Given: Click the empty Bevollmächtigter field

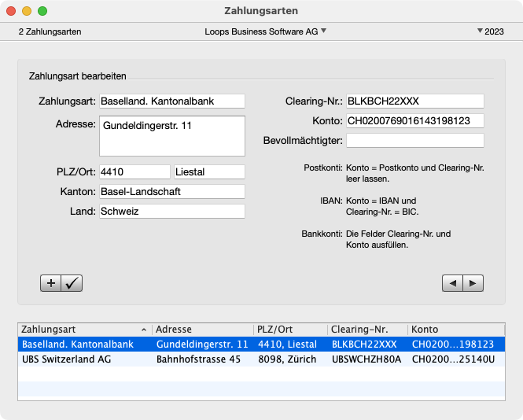Looking at the screenshot, I should [x=414, y=140].
